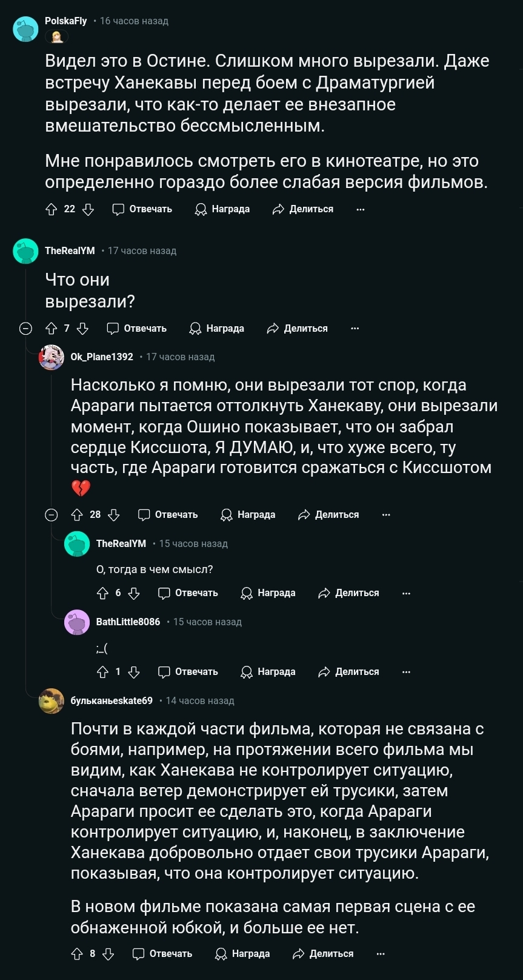Open the PolskaFly username profile link

tap(66, 21)
